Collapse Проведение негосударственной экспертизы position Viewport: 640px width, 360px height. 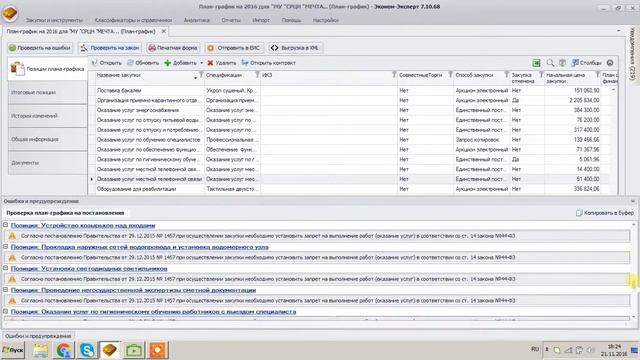click(6, 290)
